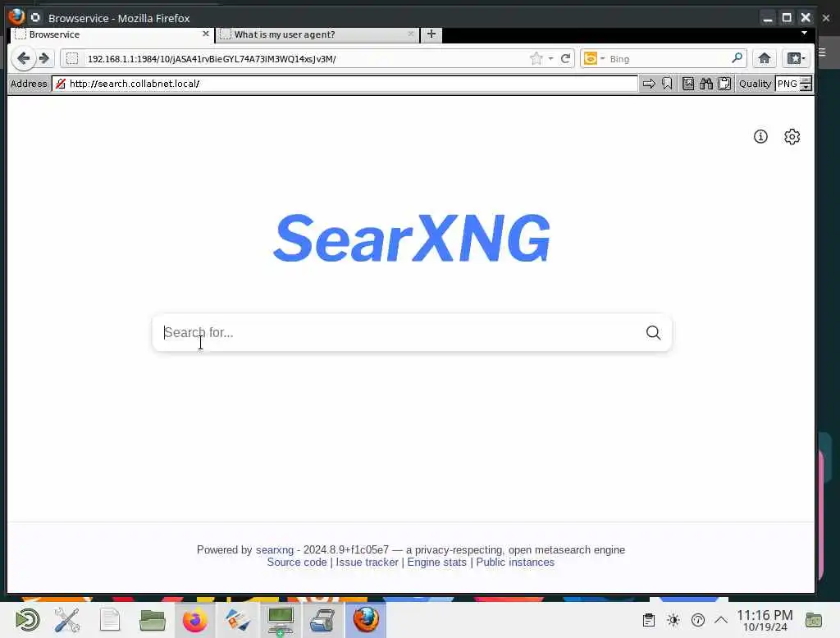Click the Firefox titlebar window menu icon
The image size is (840, 638).
[16, 17]
